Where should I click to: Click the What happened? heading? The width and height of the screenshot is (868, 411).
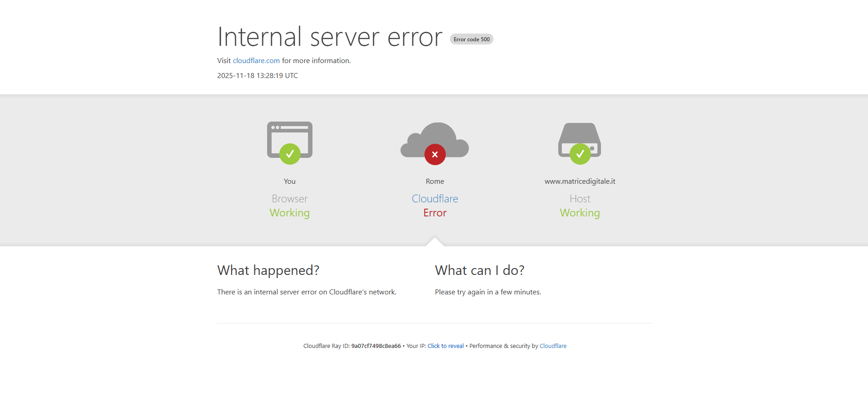pyautogui.click(x=268, y=270)
